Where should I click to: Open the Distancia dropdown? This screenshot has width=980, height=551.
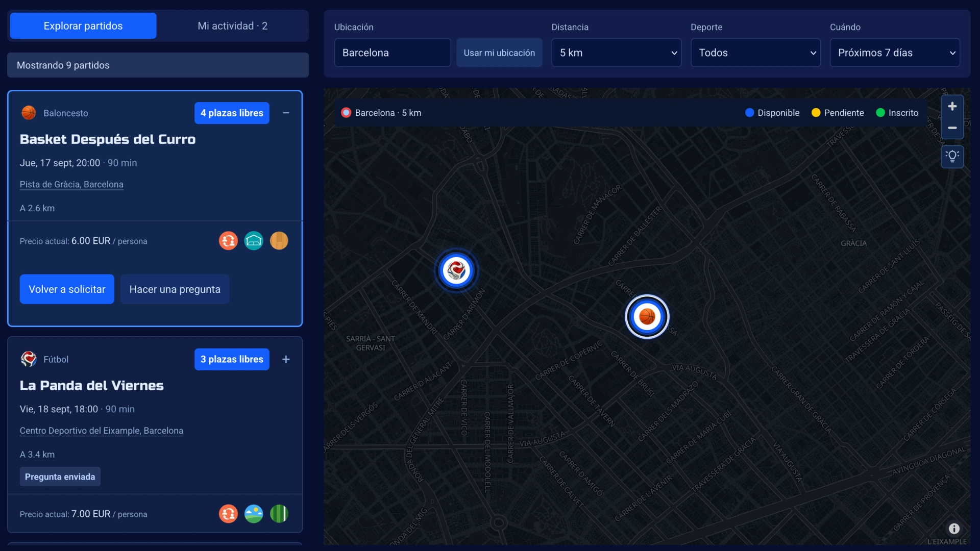click(x=616, y=53)
